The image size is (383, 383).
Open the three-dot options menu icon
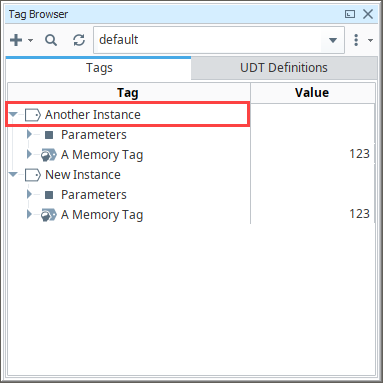[356, 40]
